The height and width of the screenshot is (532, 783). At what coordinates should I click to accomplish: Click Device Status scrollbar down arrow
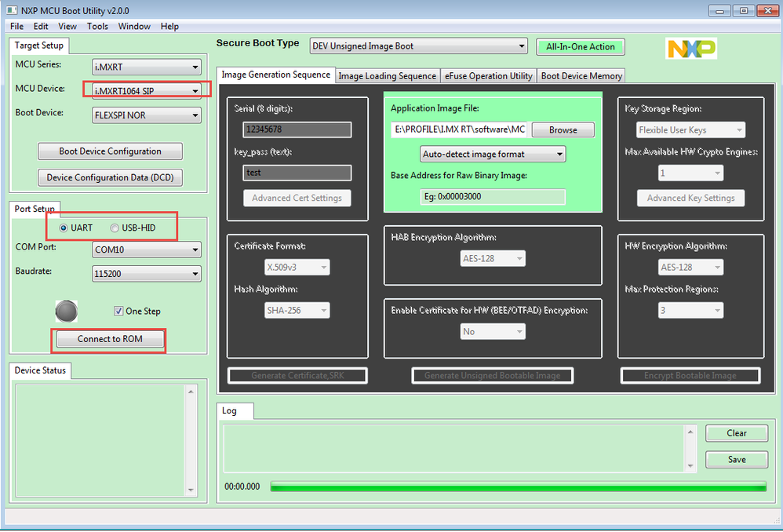(x=191, y=490)
